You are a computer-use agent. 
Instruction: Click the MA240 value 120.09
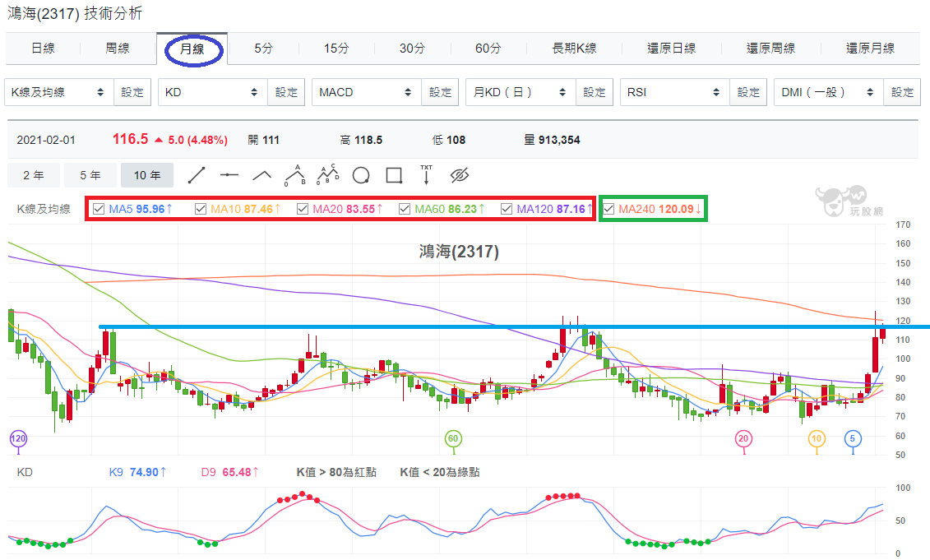(x=676, y=209)
